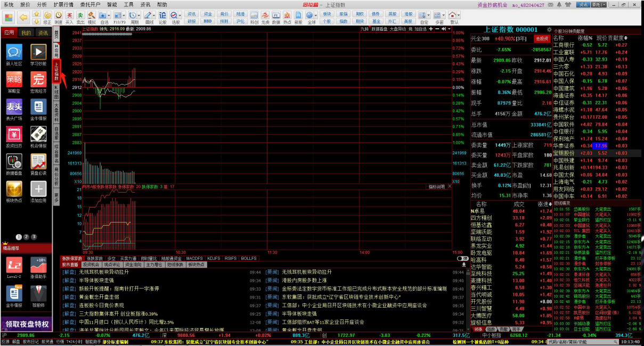Switch to the 资金流向 news tab
This screenshot has height=346, width=644.
(x=133, y=265)
